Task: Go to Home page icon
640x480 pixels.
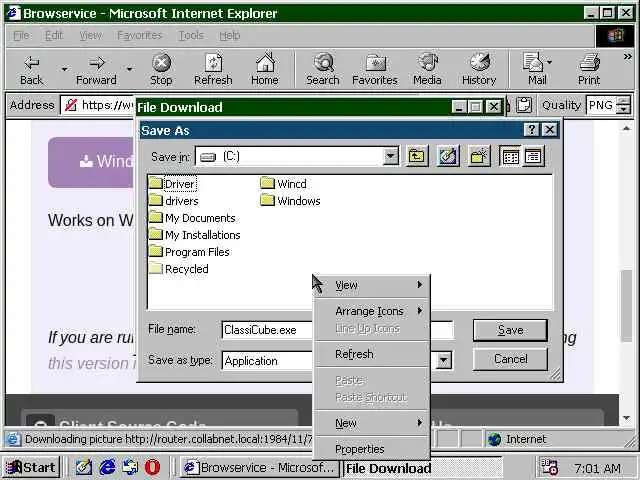Action: click(x=265, y=69)
